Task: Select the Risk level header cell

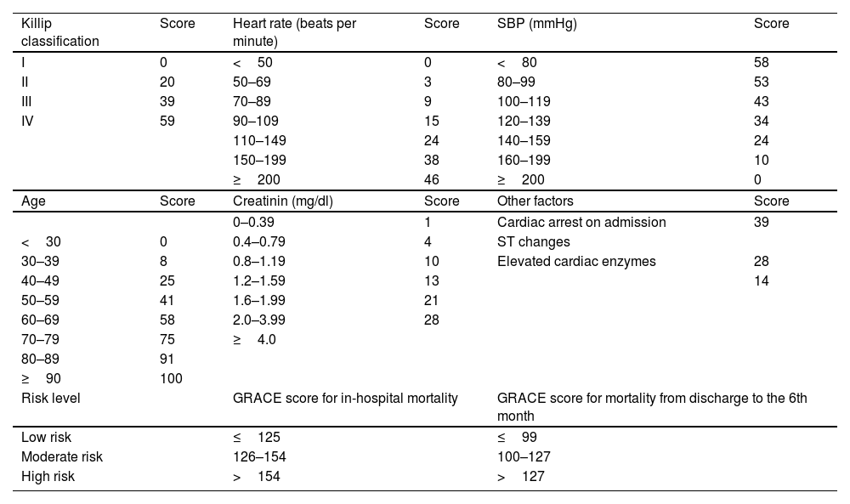Action: 50,397
